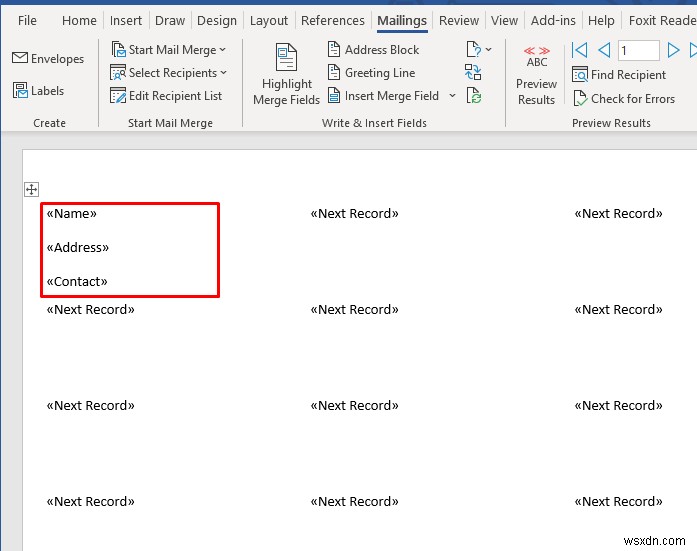This screenshot has height=551, width=697.
Task: Open the Add-ins tab
Action: [x=553, y=20]
